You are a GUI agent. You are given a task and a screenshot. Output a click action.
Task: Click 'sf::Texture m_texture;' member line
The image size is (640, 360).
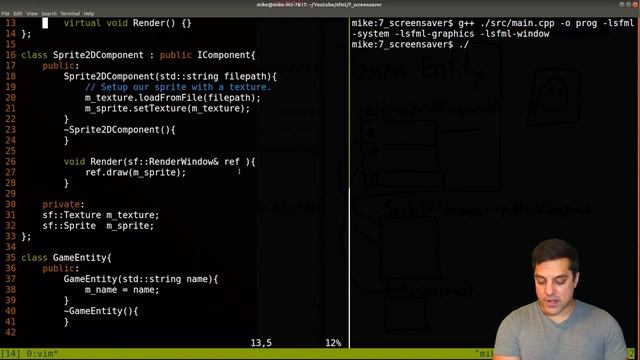(x=101, y=215)
